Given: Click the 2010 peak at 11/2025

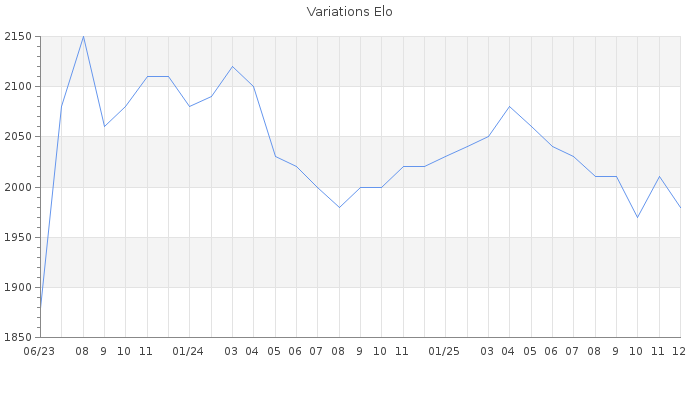Looking at the screenshot, I should coord(659,177).
